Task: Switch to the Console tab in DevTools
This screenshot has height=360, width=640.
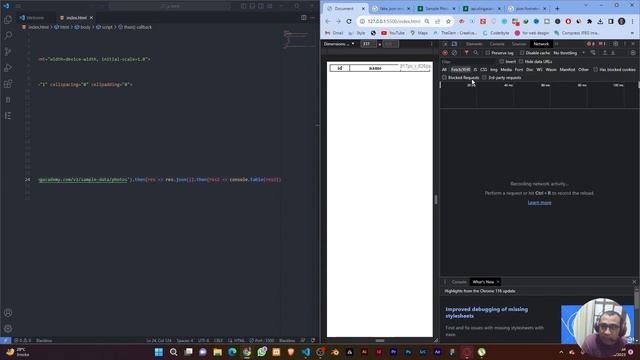Action: [x=497, y=44]
